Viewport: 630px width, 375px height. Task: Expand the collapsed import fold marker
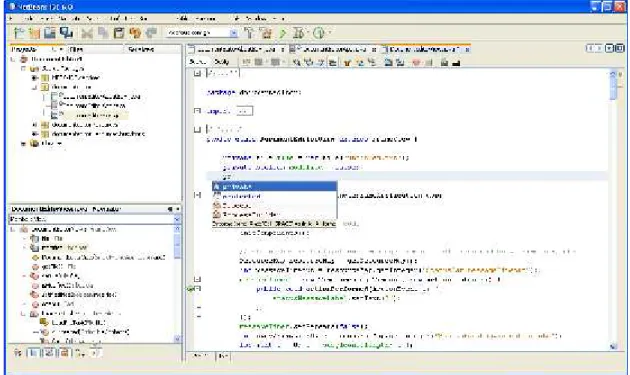click(x=197, y=111)
